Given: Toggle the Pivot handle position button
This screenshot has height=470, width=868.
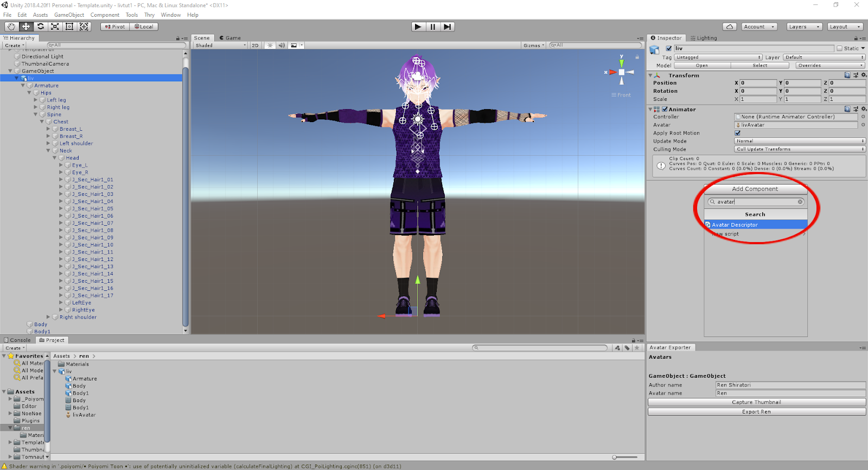Looking at the screenshot, I should coord(115,27).
